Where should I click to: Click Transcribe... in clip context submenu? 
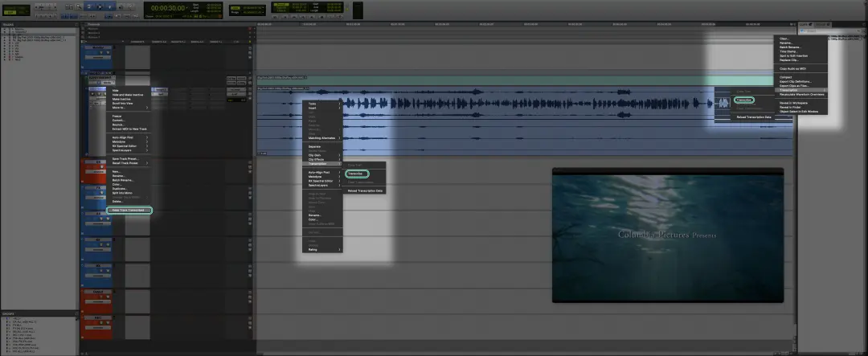357,174
